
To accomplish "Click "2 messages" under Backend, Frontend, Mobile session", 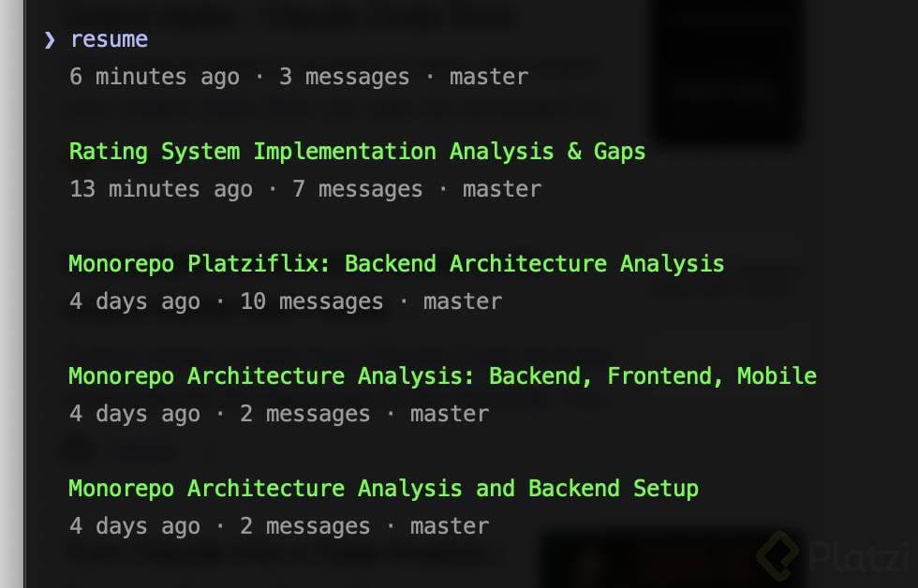I will [x=304, y=414].
